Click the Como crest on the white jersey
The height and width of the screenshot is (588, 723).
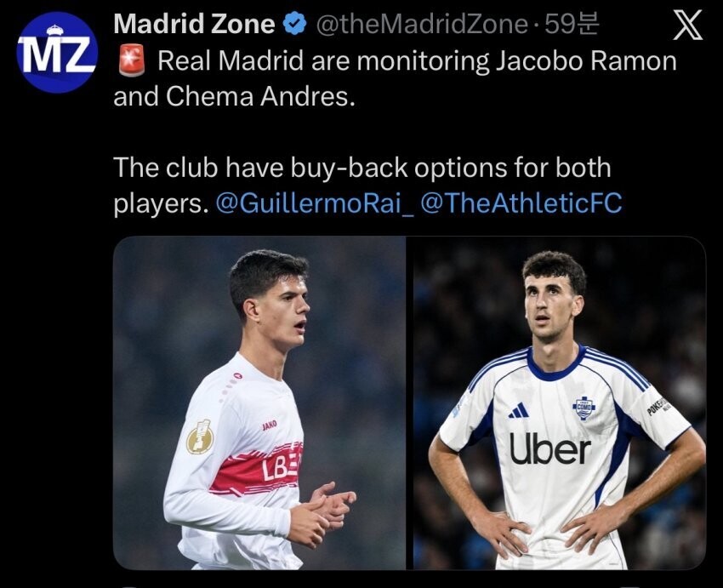tap(584, 408)
